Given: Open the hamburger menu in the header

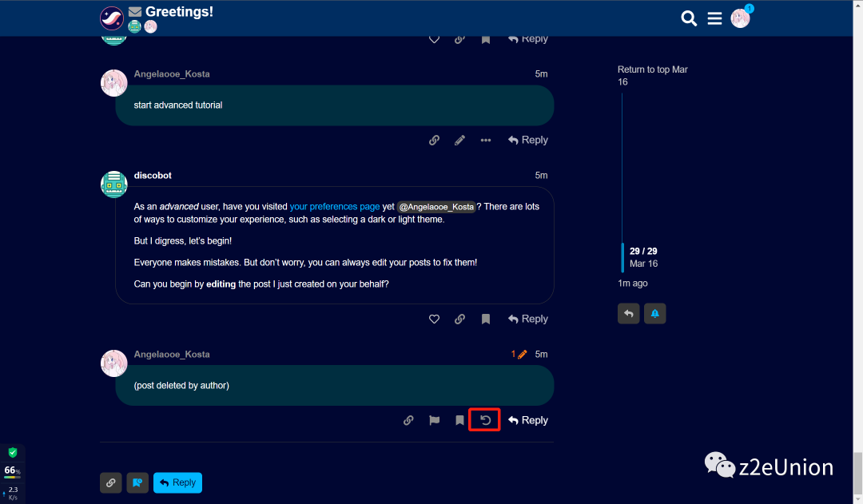Looking at the screenshot, I should pyautogui.click(x=714, y=18).
